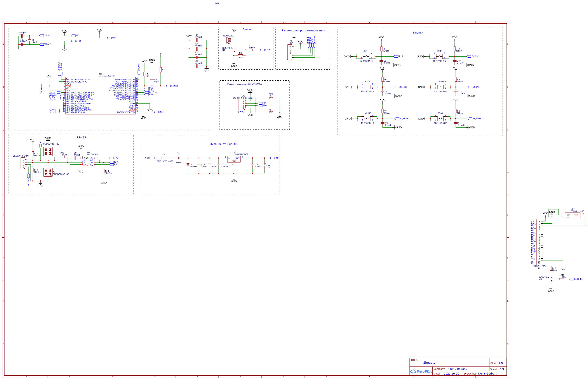Click the VR1 TC33X-1-103E potentiometer symbol
Image resolution: width=588 pixels, height=380 pixels.
point(572,216)
